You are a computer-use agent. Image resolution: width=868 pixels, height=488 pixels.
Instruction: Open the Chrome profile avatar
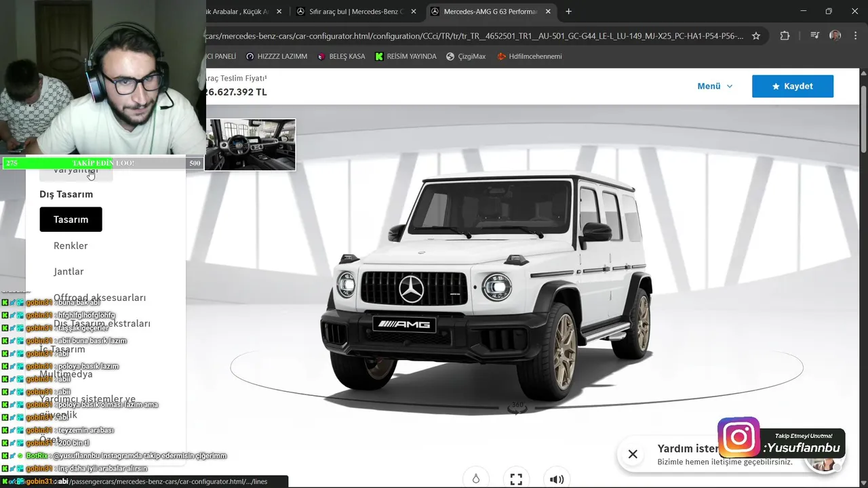[x=835, y=36]
